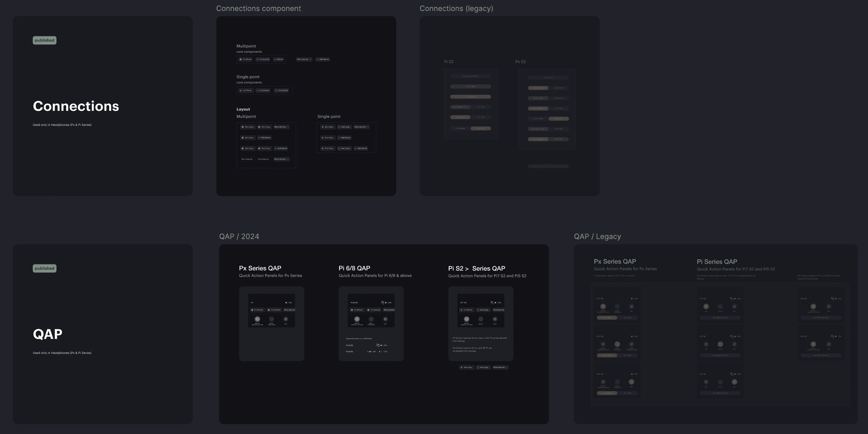Expand More devices chip in Multipoint core row
The width and height of the screenshot is (868, 434).
click(x=304, y=59)
